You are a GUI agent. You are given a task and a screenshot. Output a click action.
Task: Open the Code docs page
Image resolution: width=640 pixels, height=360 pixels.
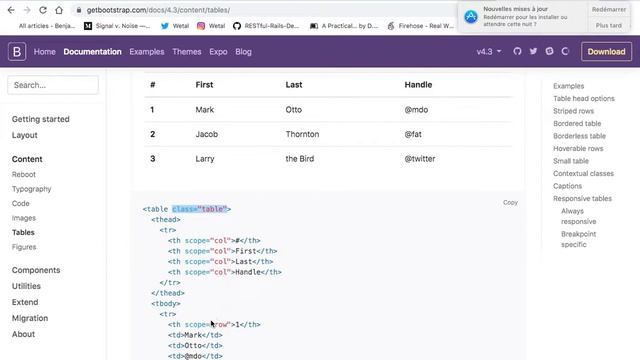[20, 203]
